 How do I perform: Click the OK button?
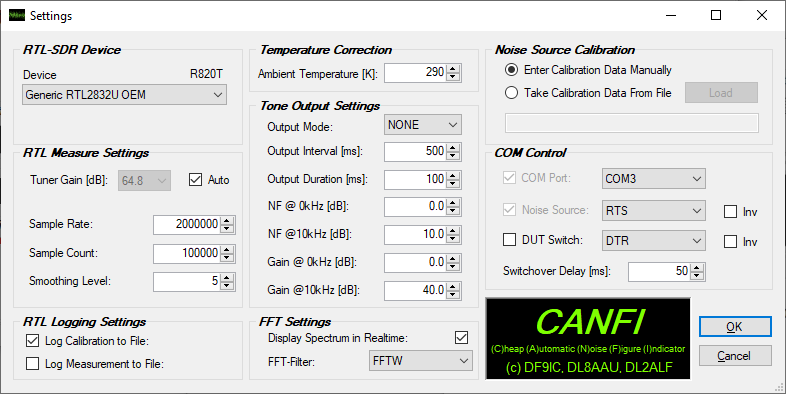735,327
